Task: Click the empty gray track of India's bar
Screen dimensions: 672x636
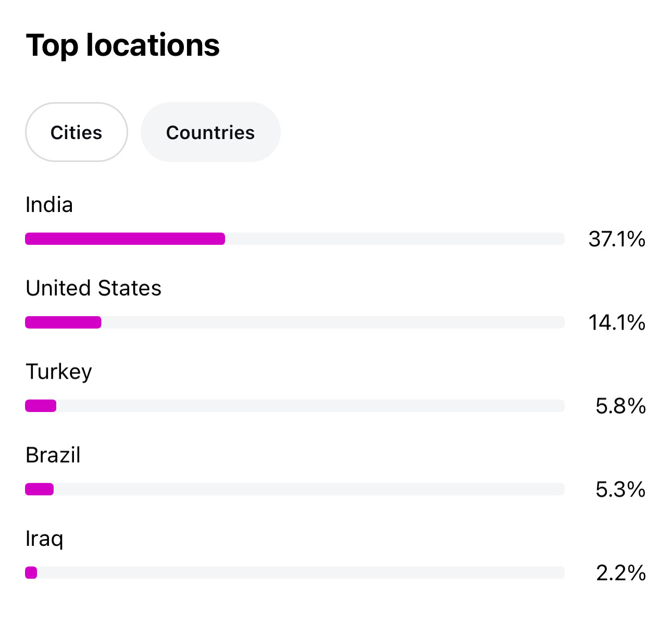Action: [x=394, y=239]
